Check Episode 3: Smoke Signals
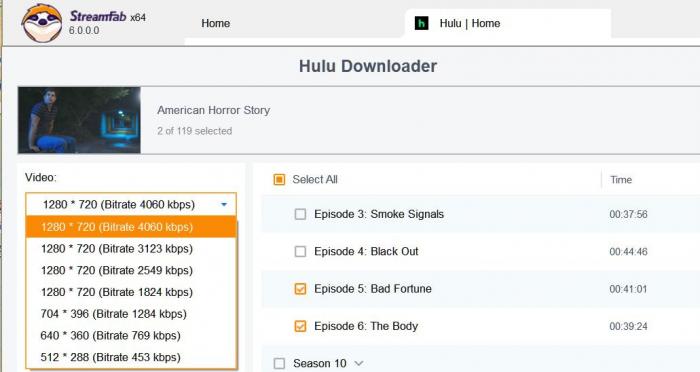 click(300, 214)
